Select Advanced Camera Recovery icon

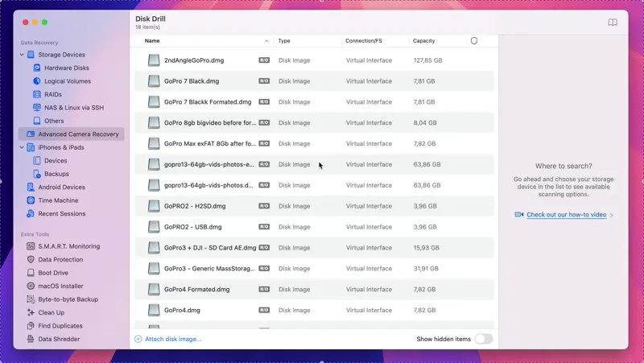point(31,134)
